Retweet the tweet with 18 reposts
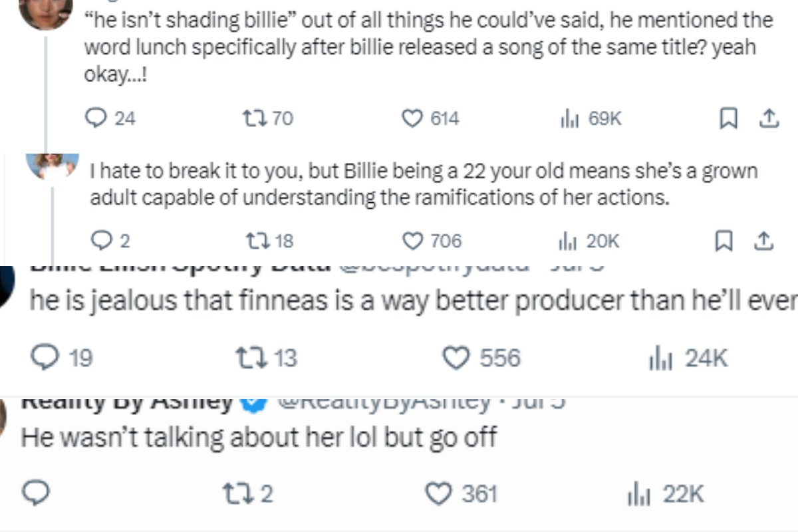Image resolution: width=798 pixels, height=532 pixels. 255,241
